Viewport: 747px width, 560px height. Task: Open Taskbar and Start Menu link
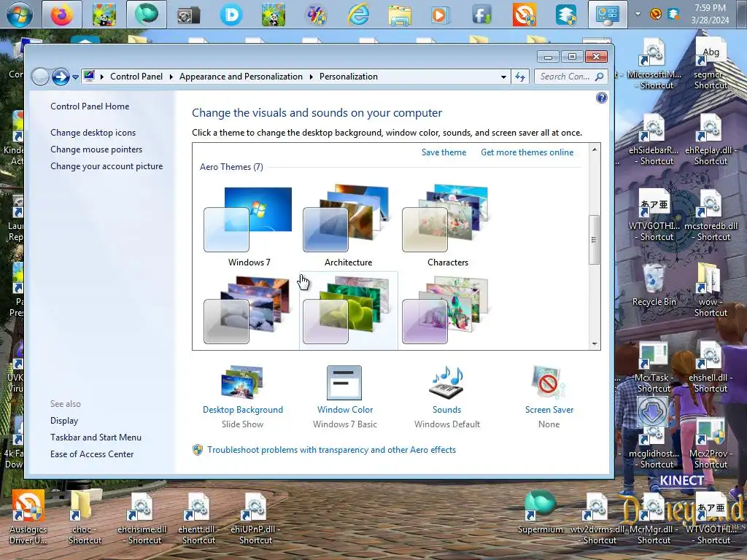[96, 437]
